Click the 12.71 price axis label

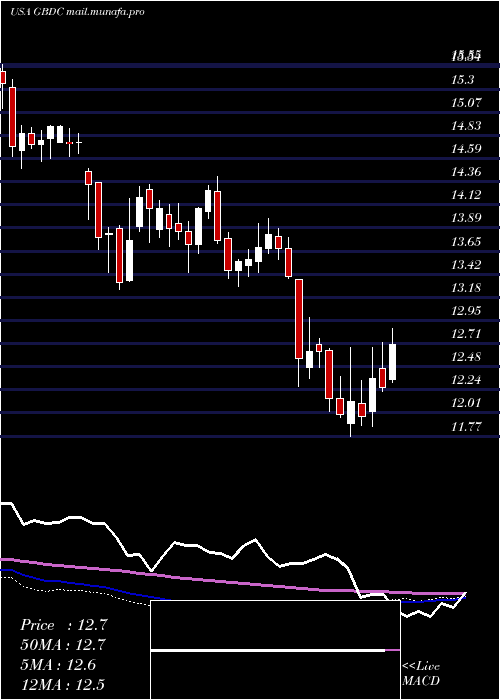pos(467,334)
